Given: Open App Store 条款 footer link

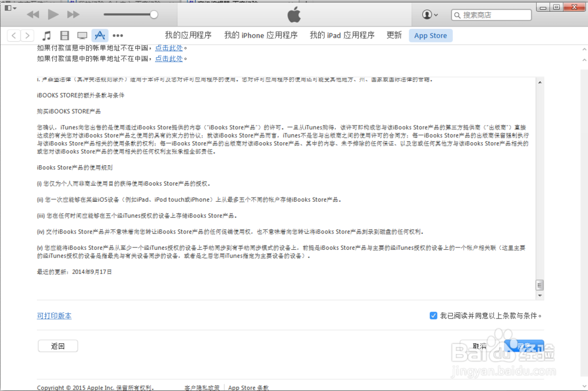Looking at the screenshot, I should pos(248,387).
